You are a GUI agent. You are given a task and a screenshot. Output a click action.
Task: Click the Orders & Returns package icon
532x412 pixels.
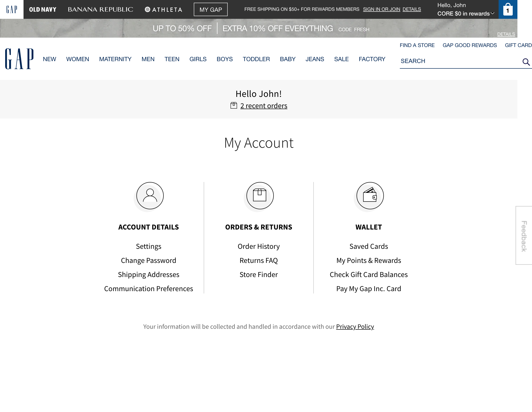[259, 195]
